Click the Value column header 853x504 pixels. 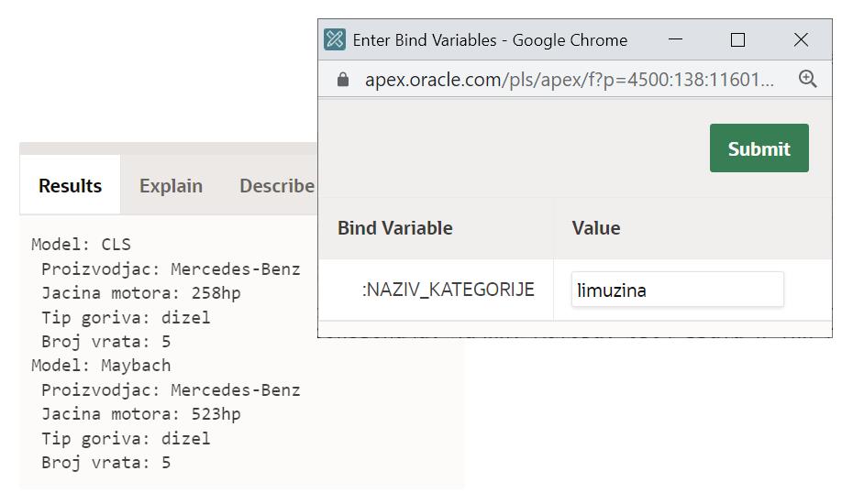pyautogui.click(x=596, y=228)
